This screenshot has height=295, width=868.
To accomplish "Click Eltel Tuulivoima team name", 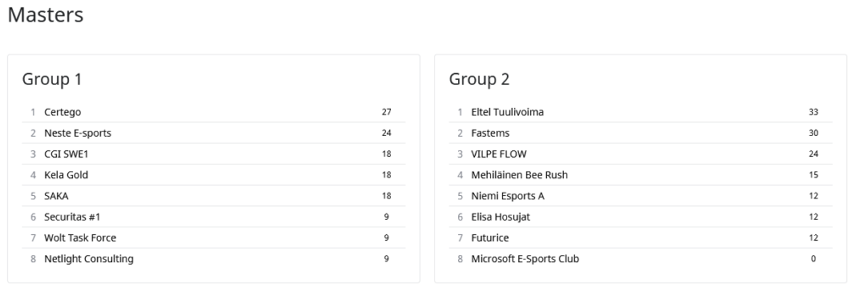I will coord(507,112).
